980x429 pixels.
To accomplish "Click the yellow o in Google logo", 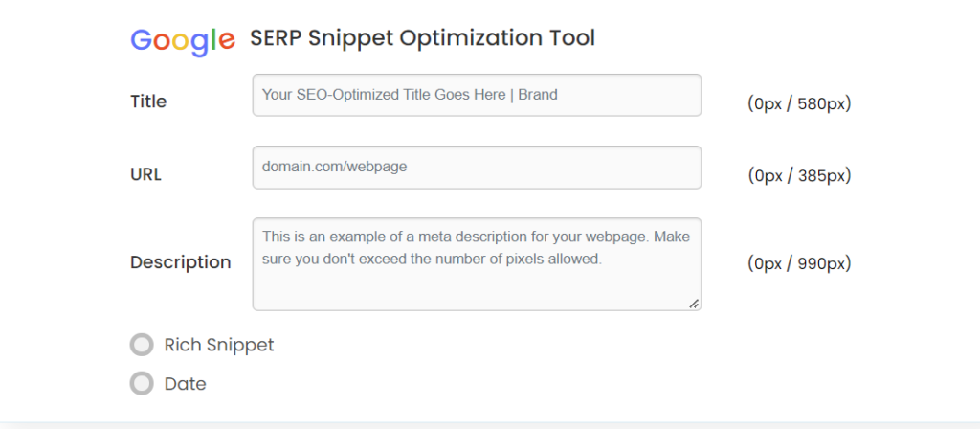I will tap(180, 42).
